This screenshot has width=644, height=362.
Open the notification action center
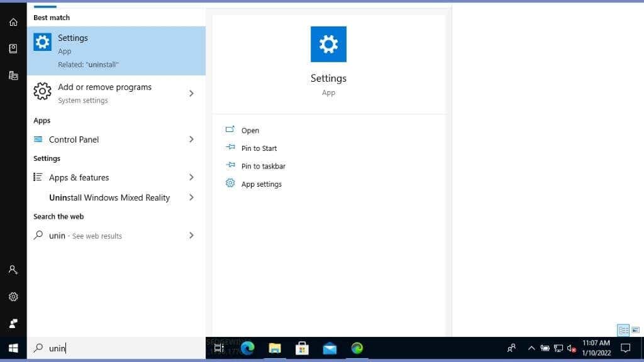point(626,348)
